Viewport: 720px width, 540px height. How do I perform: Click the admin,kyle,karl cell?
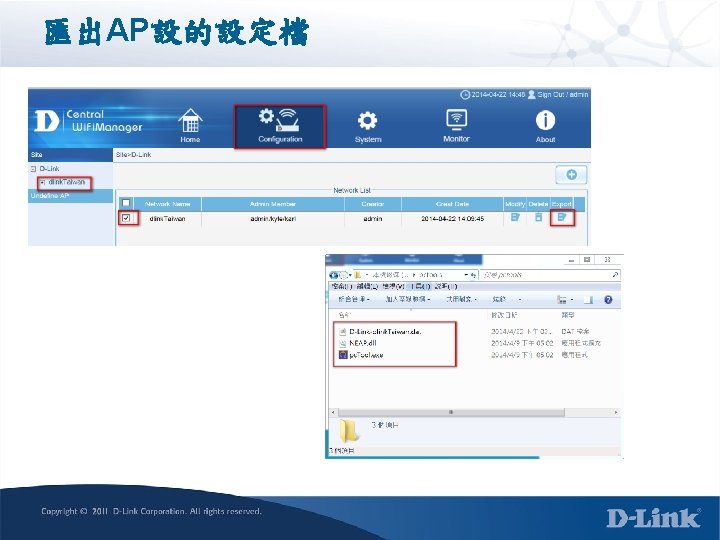(x=273, y=219)
